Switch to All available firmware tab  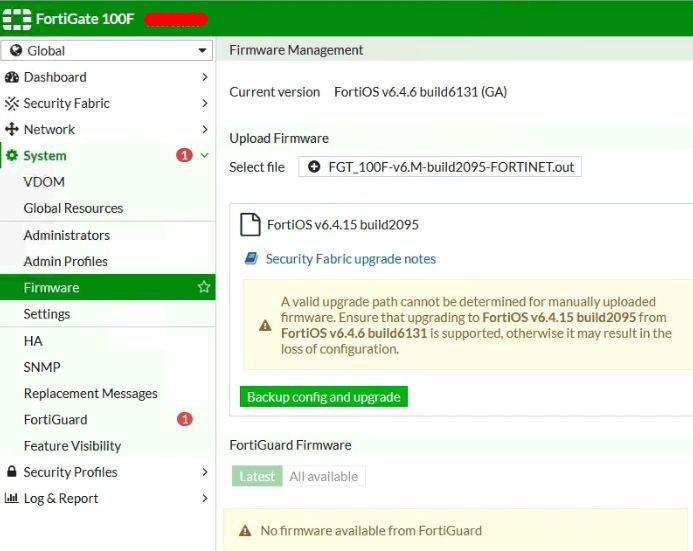pos(324,476)
